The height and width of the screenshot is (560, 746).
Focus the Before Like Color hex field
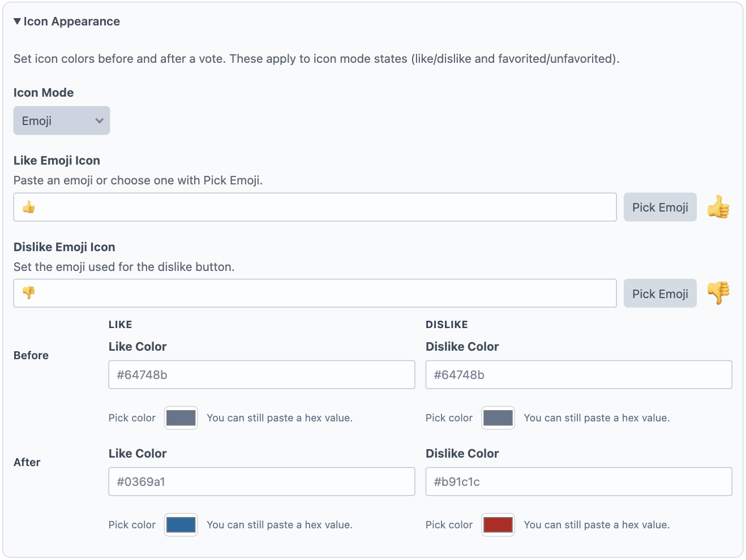(x=261, y=374)
